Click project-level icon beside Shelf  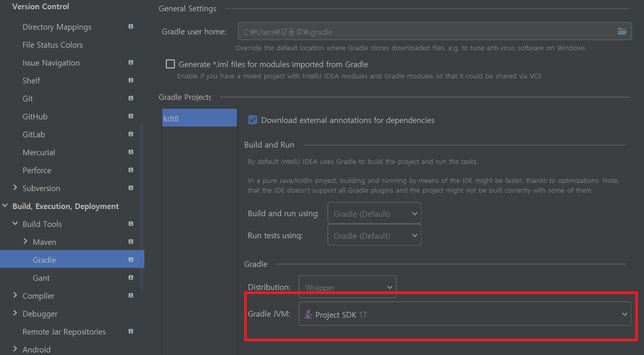coord(131,80)
